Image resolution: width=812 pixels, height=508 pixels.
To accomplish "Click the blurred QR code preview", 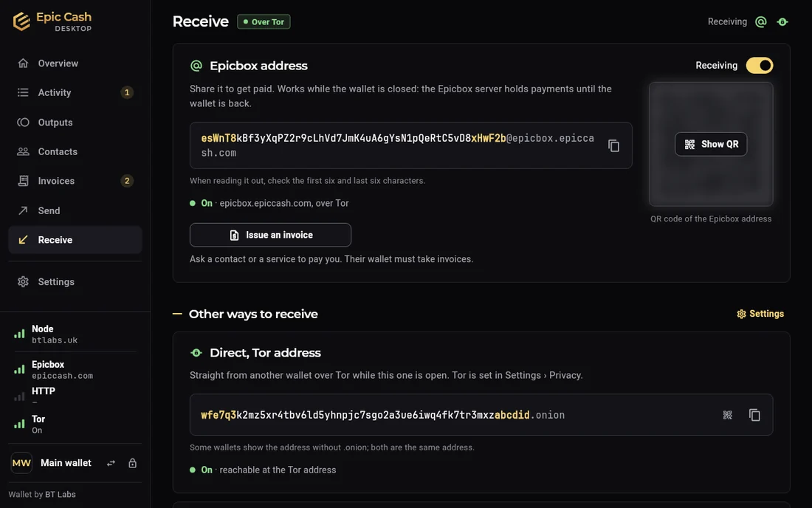I will tap(710, 144).
